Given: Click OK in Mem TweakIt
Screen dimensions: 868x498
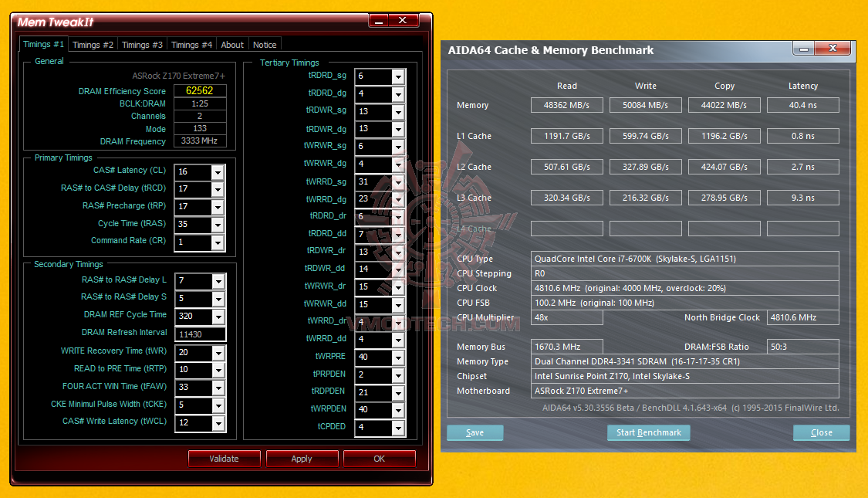Looking at the screenshot, I should (x=379, y=459).
